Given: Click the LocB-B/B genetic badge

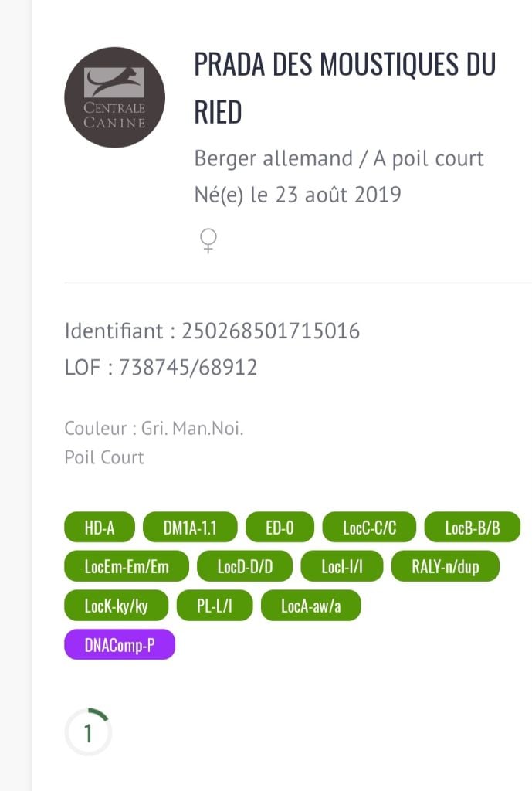Looking at the screenshot, I should click(473, 528).
